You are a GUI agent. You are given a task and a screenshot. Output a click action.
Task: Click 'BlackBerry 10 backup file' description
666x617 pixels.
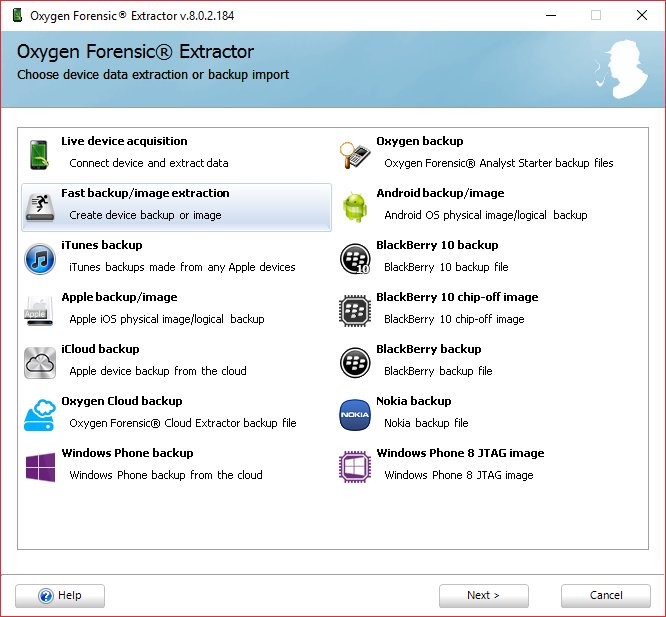coord(446,267)
